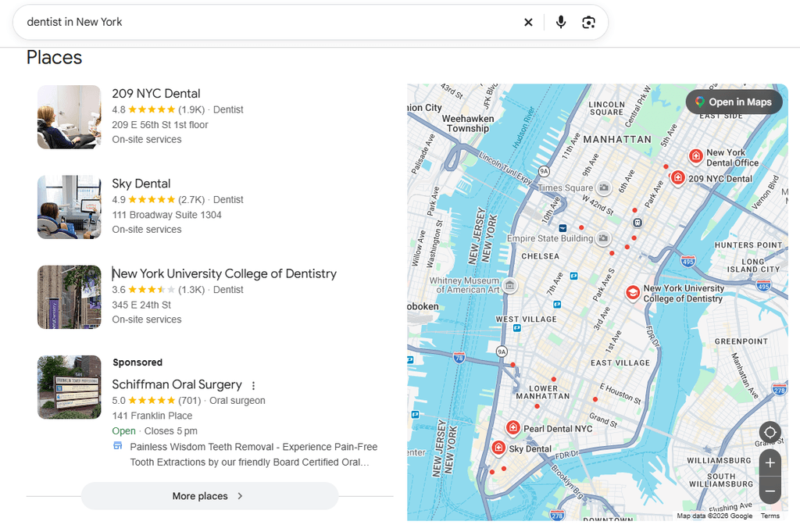
Task: Click the Grand Central transit station icon on map
Action: [x=637, y=223]
